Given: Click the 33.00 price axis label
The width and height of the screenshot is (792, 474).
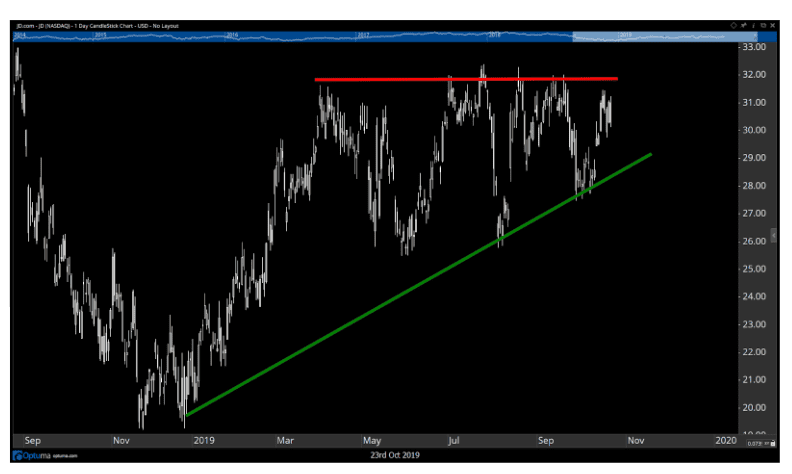Looking at the screenshot, I should click(754, 47).
